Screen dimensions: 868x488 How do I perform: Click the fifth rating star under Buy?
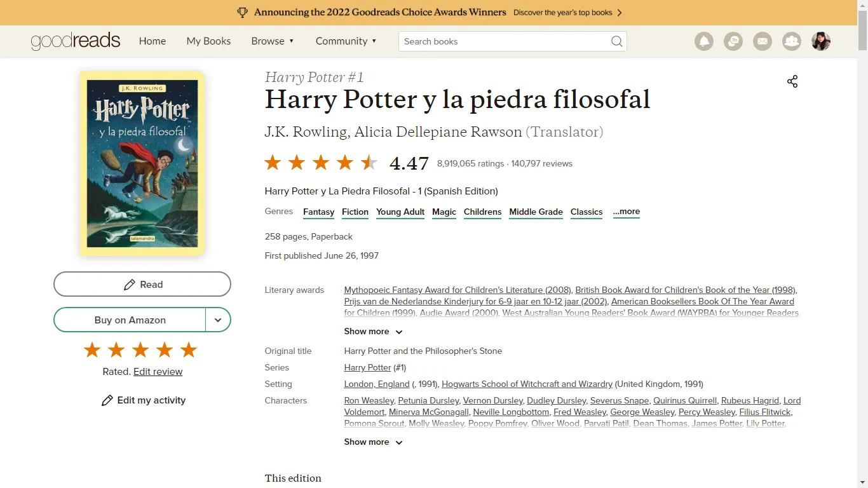[x=189, y=349]
